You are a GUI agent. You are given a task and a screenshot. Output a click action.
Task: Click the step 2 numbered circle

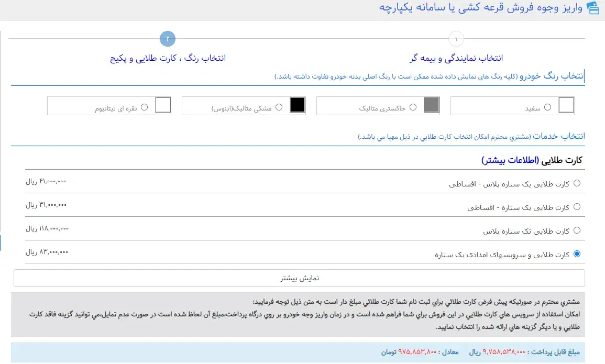(x=167, y=39)
